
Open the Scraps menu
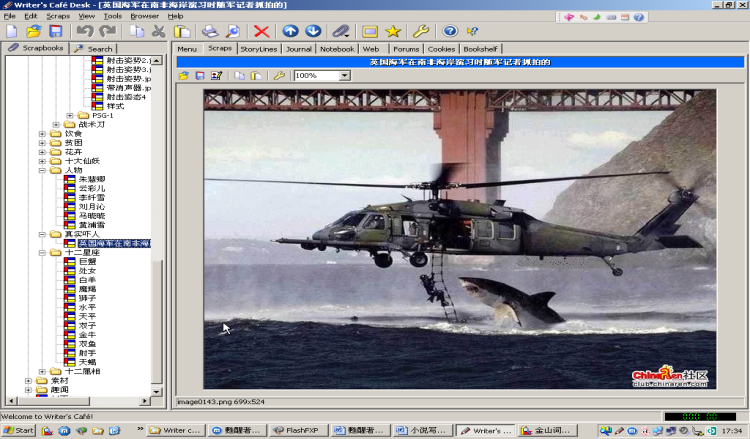click(58, 16)
